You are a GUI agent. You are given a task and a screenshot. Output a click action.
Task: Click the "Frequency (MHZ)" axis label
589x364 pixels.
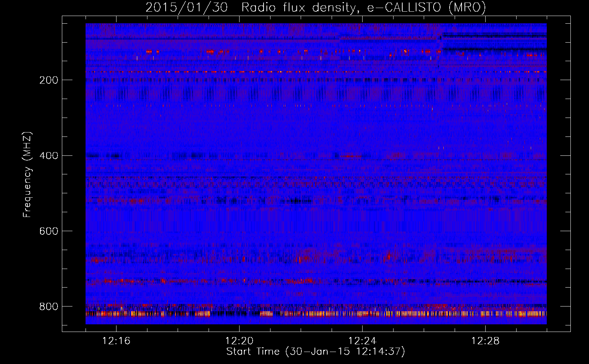(27, 175)
